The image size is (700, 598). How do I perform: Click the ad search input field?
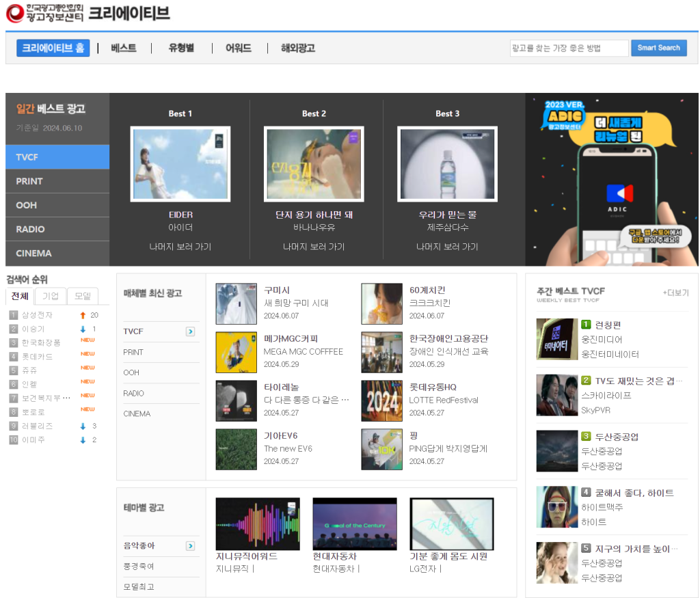click(569, 48)
